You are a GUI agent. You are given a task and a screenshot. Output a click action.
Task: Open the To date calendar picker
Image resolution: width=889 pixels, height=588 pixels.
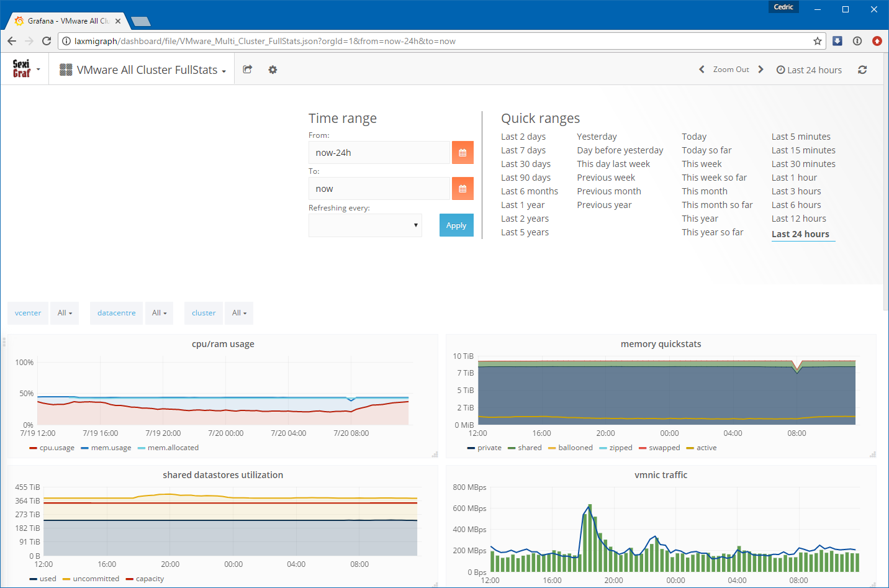point(463,189)
